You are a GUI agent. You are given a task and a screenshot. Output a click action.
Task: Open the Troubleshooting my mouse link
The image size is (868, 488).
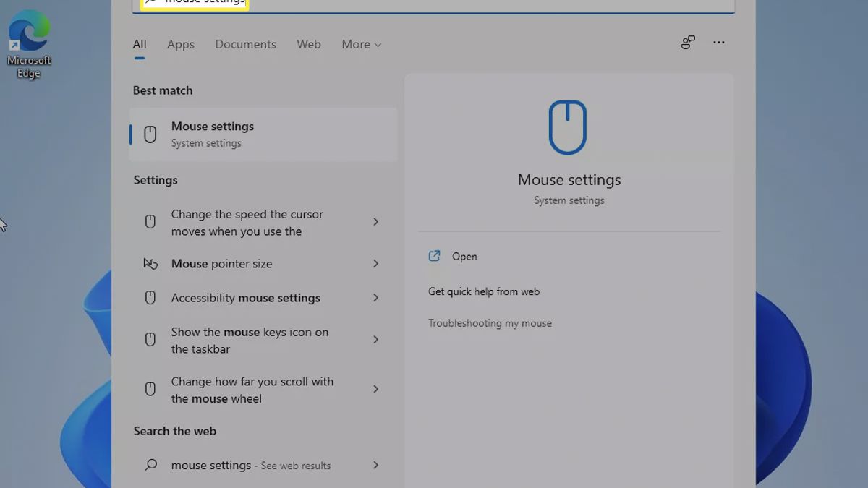click(x=490, y=323)
